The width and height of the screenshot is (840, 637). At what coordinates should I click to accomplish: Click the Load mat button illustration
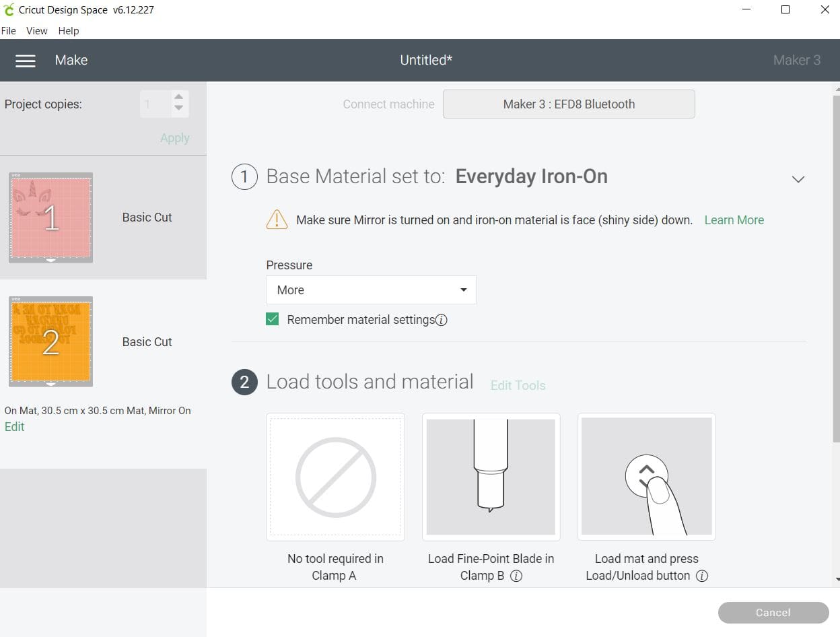click(x=647, y=477)
